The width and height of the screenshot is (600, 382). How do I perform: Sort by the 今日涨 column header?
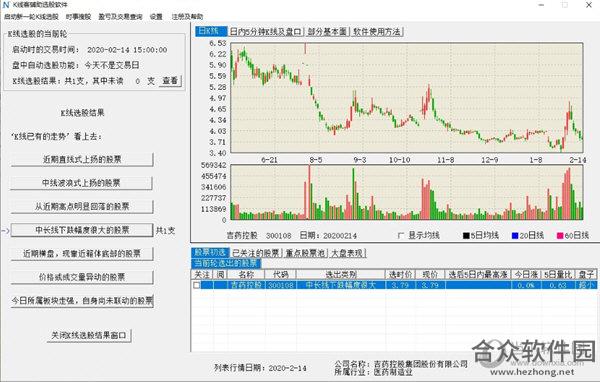click(526, 274)
